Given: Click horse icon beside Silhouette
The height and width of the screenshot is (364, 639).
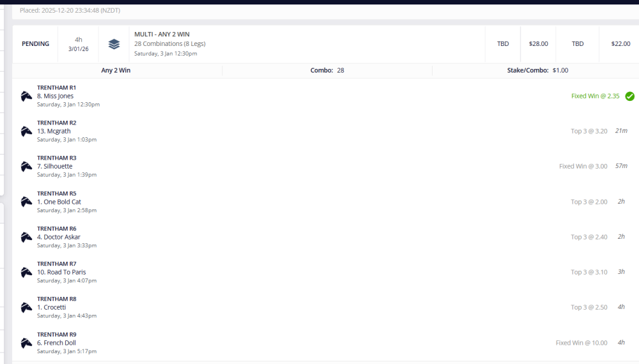Looking at the screenshot, I should pyautogui.click(x=26, y=167).
